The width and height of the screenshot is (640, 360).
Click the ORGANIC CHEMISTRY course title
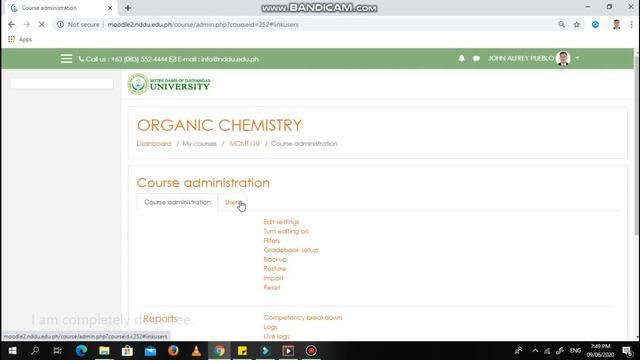click(x=219, y=125)
